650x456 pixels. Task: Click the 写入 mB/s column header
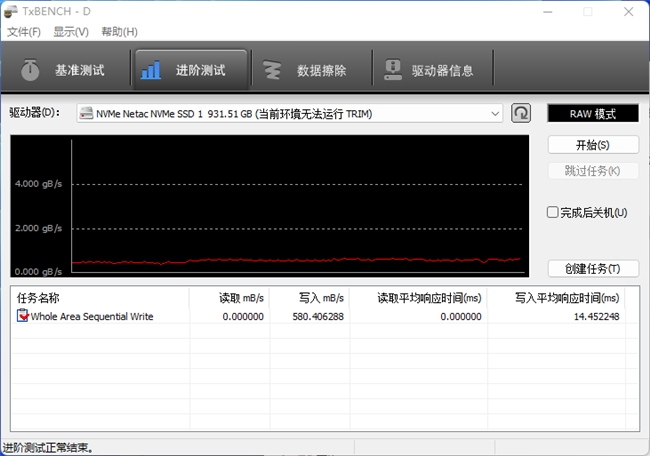point(321,298)
